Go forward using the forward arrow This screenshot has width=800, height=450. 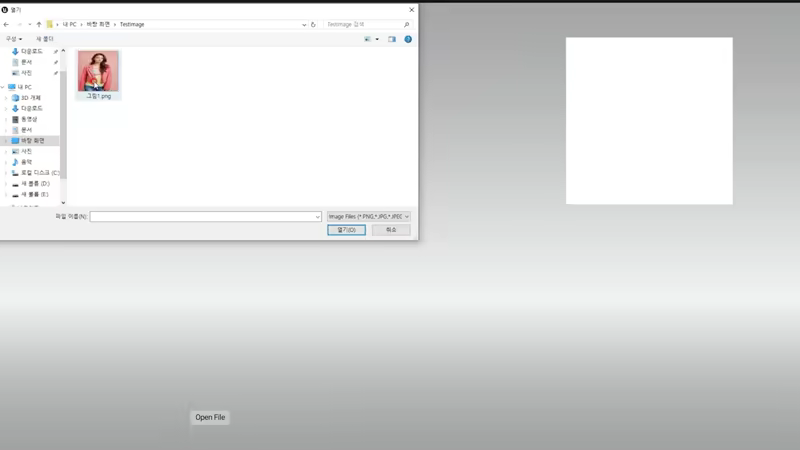pyautogui.click(x=19, y=24)
